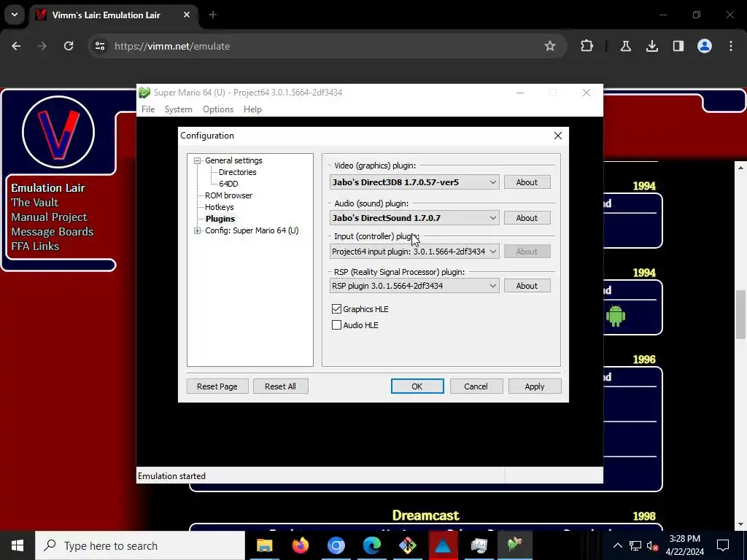Collapse the General settings tree node
Screen dimensions: 747x560
197,161
